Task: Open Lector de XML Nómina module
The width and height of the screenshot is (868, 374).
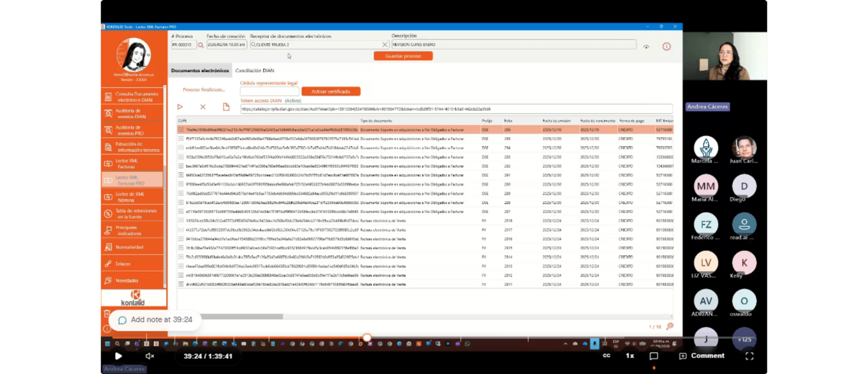Action: coord(132,197)
